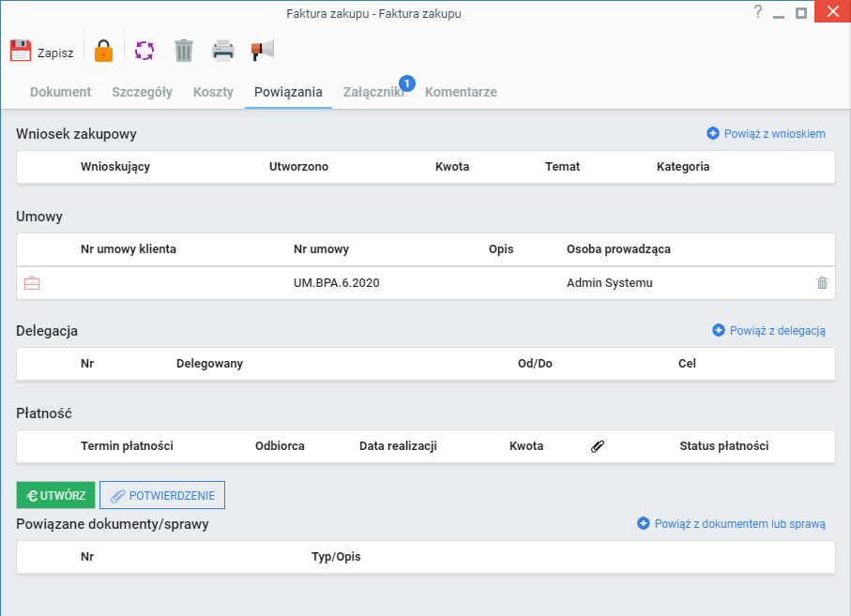Click the trash bin icon in toolbar
Screen dimensions: 851x616
(x=184, y=51)
